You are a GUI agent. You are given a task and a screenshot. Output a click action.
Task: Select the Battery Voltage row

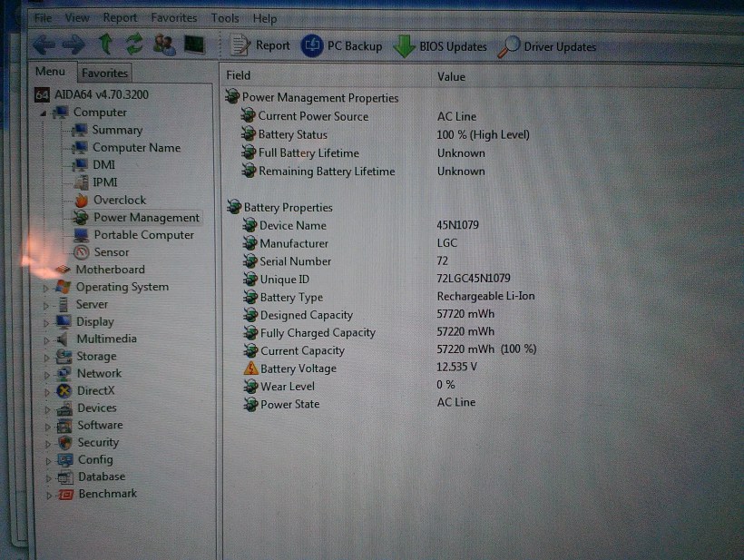(x=298, y=368)
